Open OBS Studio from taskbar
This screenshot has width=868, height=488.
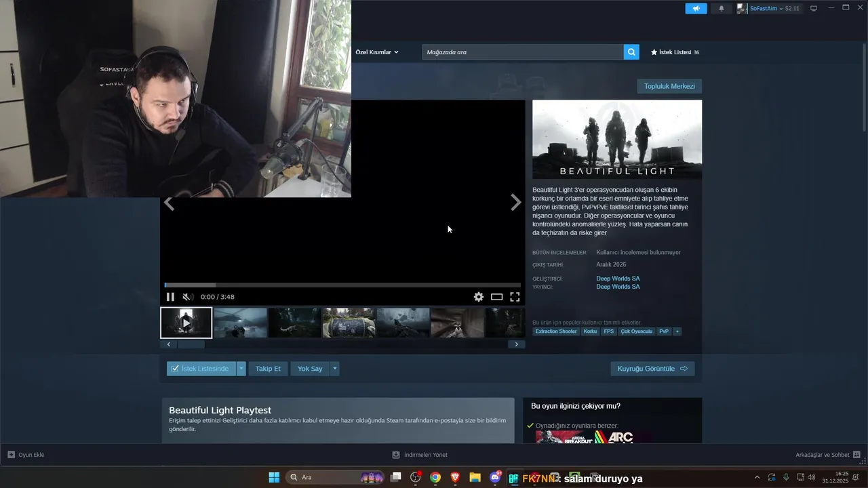point(416,477)
